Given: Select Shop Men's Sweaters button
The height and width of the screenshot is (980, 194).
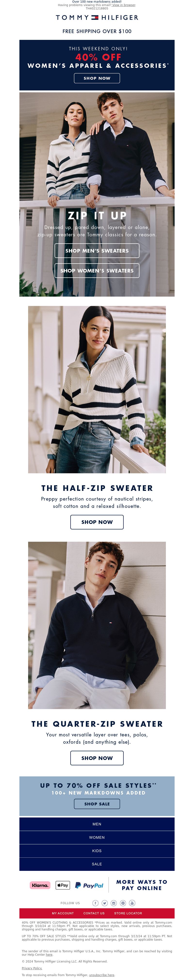Looking at the screenshot, I should tap(97, 251).
